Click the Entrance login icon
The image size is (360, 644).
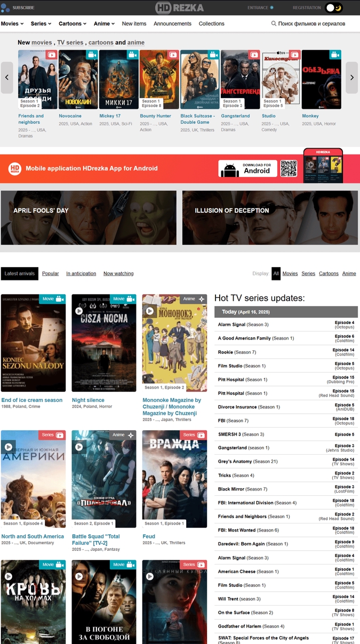coord(272,7)
